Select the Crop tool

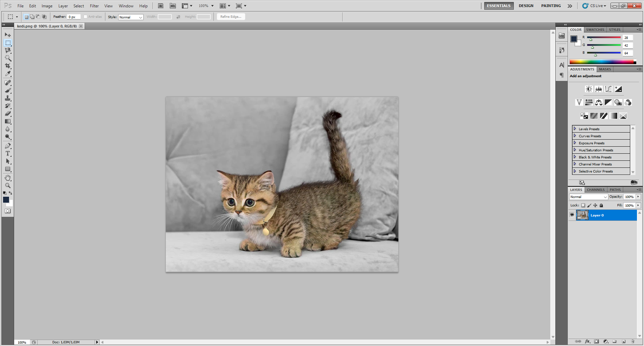pos(8,66)
